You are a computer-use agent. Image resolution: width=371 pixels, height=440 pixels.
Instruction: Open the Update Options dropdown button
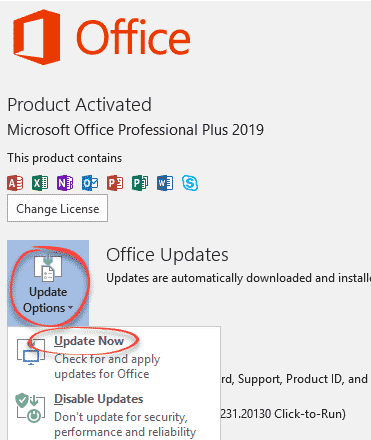click(48, 283)
